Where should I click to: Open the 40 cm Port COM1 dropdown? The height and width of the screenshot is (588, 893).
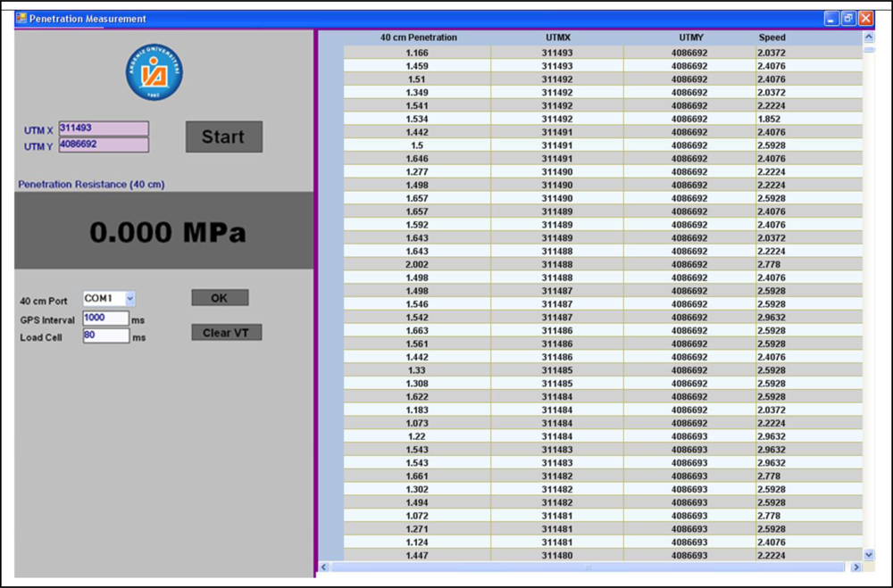point(129,298)
